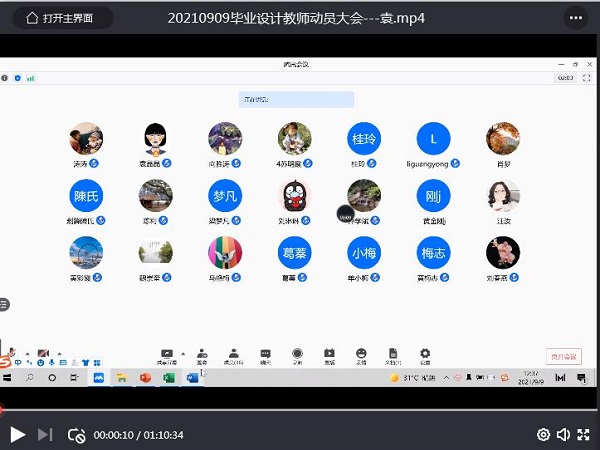
Task: Click the Sogou input method S logo
Action: 5,361
